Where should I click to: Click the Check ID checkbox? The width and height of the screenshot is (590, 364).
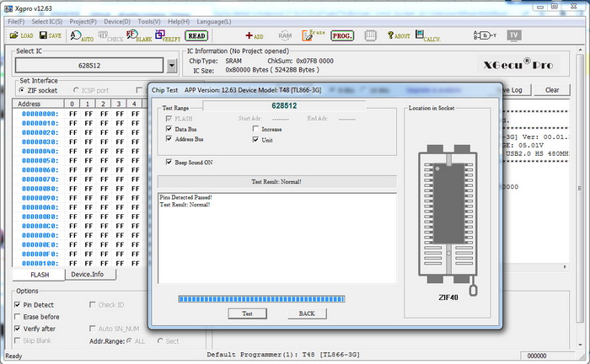point(92,304)
